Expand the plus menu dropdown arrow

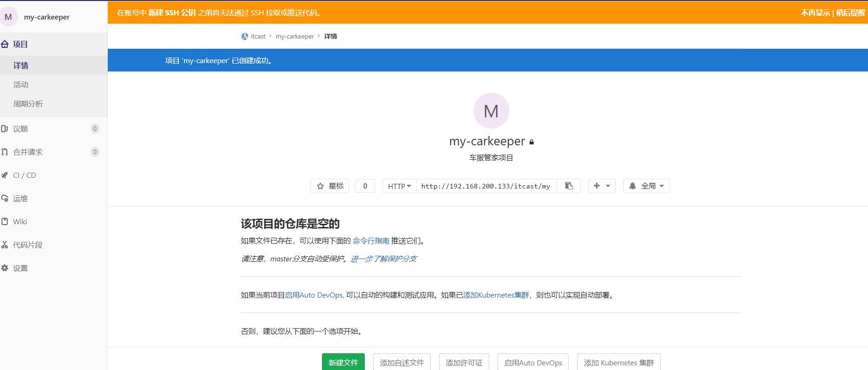pyautogui.click(x=608, y=186)
